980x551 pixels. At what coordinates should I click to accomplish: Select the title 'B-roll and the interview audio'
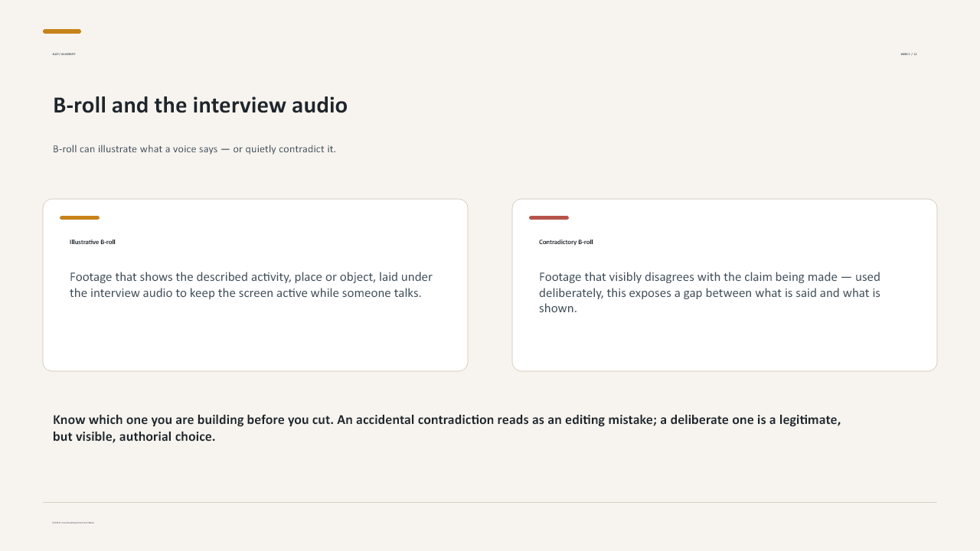200,105
